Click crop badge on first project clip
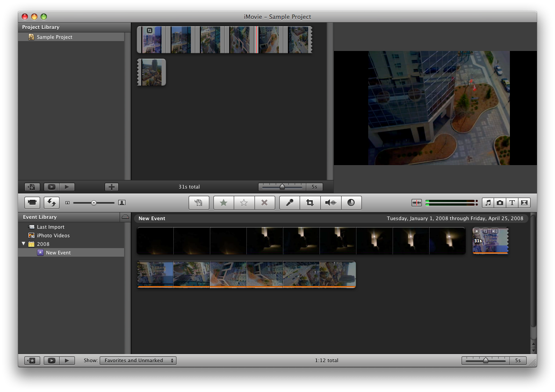The height and width of the screenshot is (392, 555). click(150, 31)
